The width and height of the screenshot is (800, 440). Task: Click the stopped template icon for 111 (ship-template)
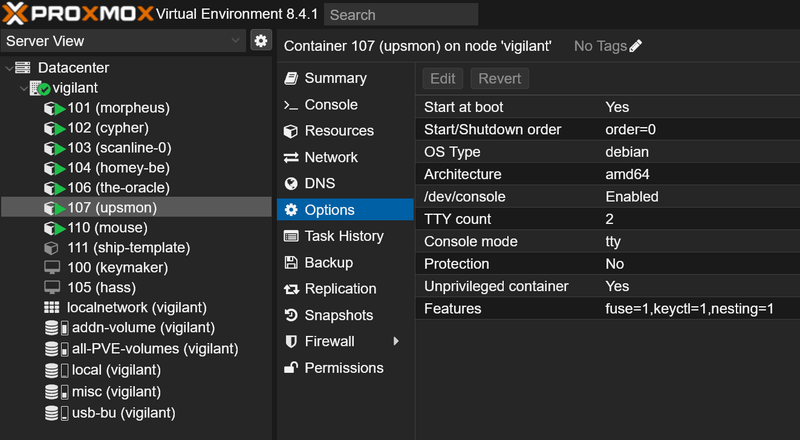pos(52,248)
